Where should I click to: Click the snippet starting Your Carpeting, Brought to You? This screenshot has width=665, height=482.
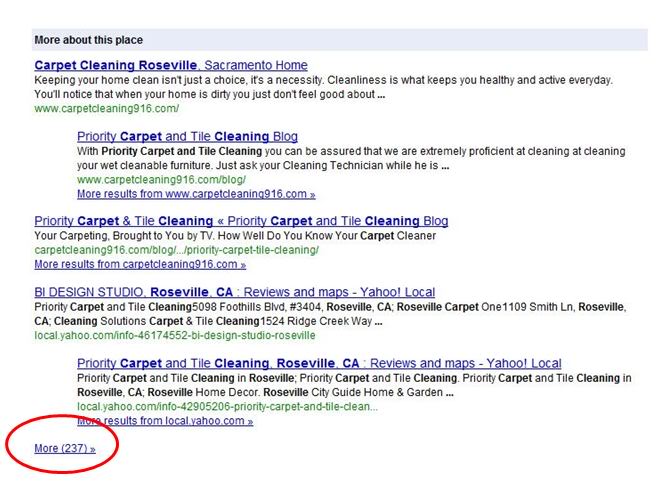(235, 236)
